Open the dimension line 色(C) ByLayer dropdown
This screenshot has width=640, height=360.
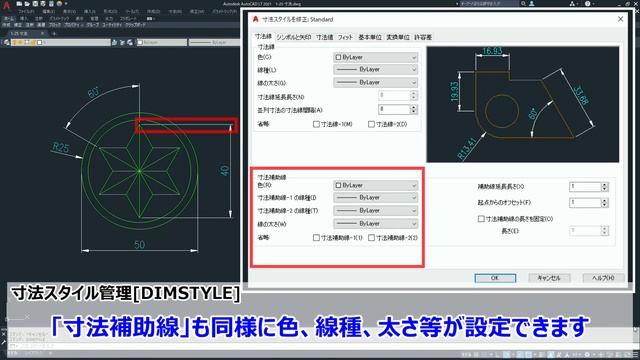(x=376, y=57)
